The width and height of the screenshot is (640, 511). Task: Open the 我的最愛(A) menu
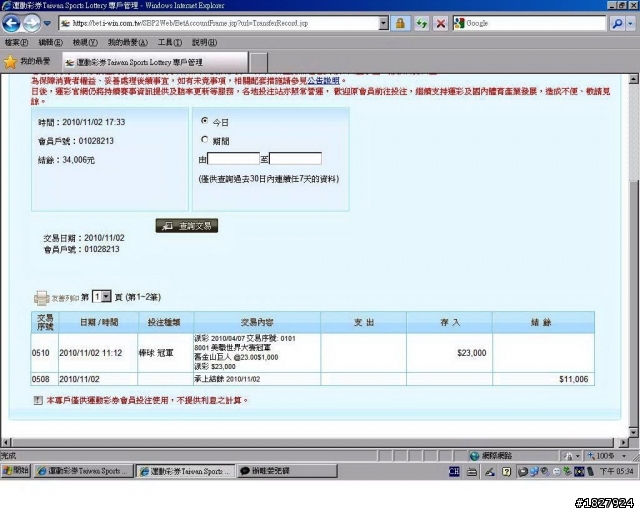tap(128, 42)
